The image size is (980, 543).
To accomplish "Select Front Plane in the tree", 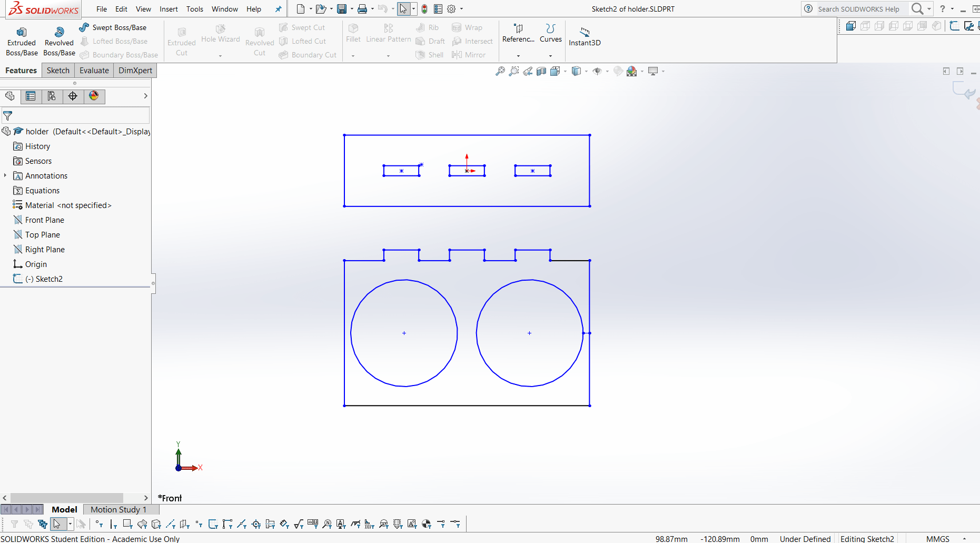I will click(x=39, y=220).
